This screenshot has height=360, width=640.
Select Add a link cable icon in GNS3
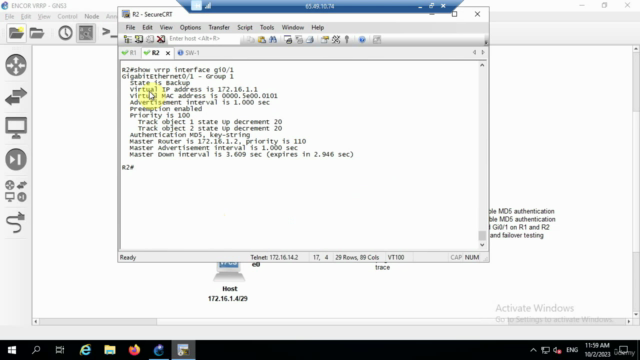[16, 222]
